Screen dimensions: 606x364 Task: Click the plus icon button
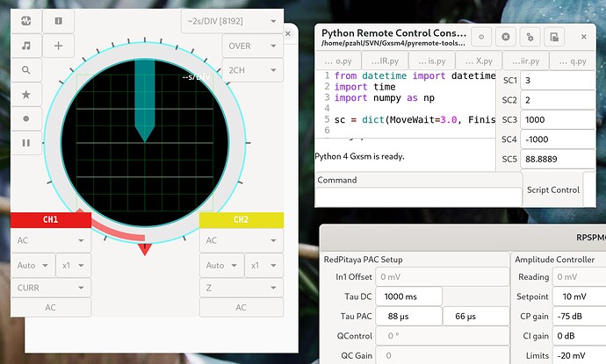pyautogui.click(x=59, y=46)
